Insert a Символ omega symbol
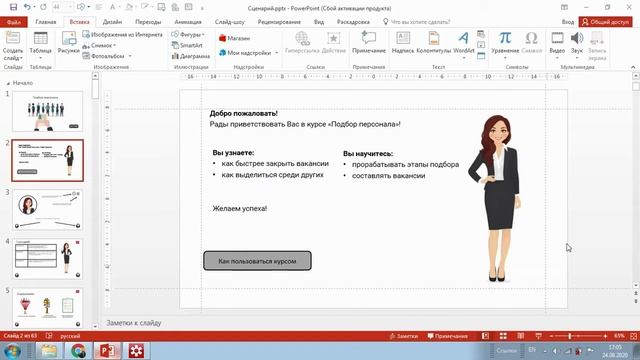The height and width of the screenshot is (360, 640). 531,42
